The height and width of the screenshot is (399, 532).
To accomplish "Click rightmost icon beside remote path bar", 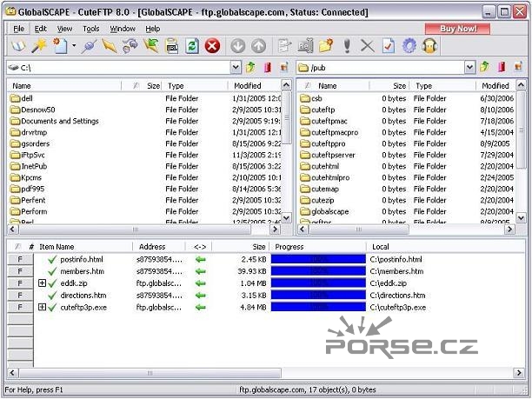I will pyautogui.click(x=518, y=67).
